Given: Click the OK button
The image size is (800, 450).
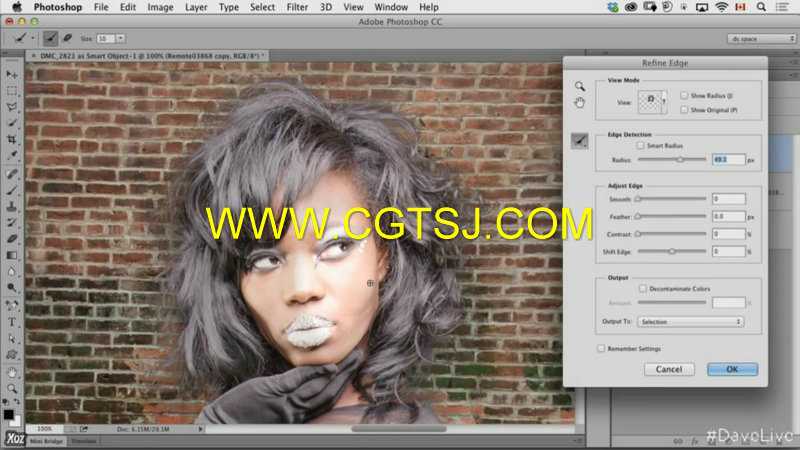Looking at the screenshot, I should pos(732,369).
